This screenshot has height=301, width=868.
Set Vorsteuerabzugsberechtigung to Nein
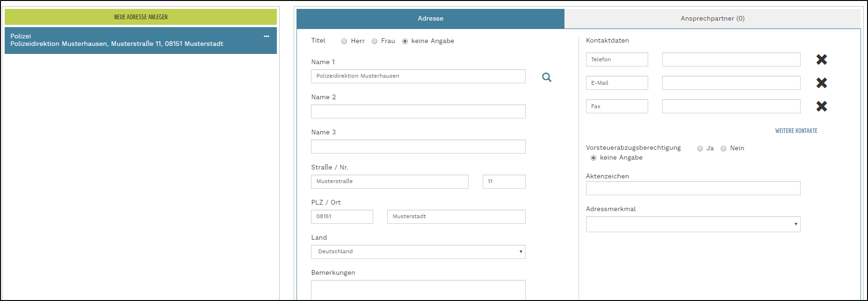pyautogui.click(x=723, y=148)
